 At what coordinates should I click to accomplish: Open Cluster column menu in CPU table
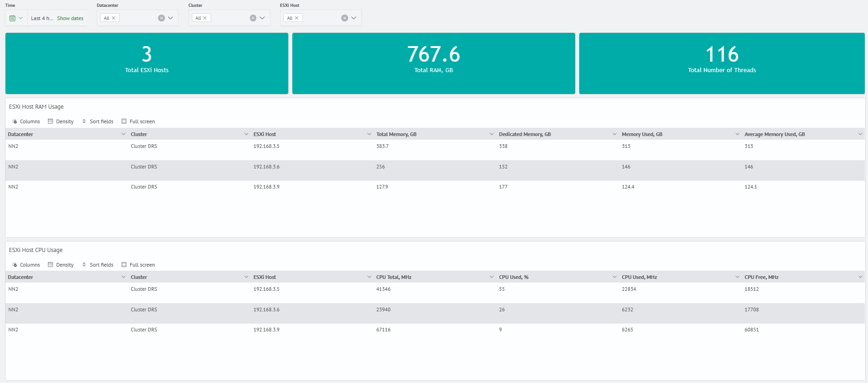(x=247, y=277)
